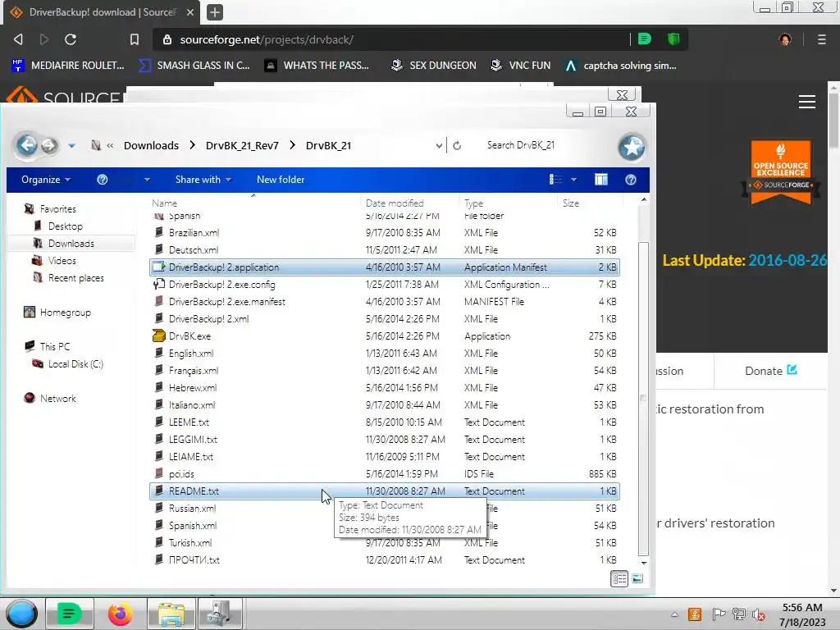This screenshot has height=630, width=840.
Task: Sort by the Type column header
Action: point(473,203)
